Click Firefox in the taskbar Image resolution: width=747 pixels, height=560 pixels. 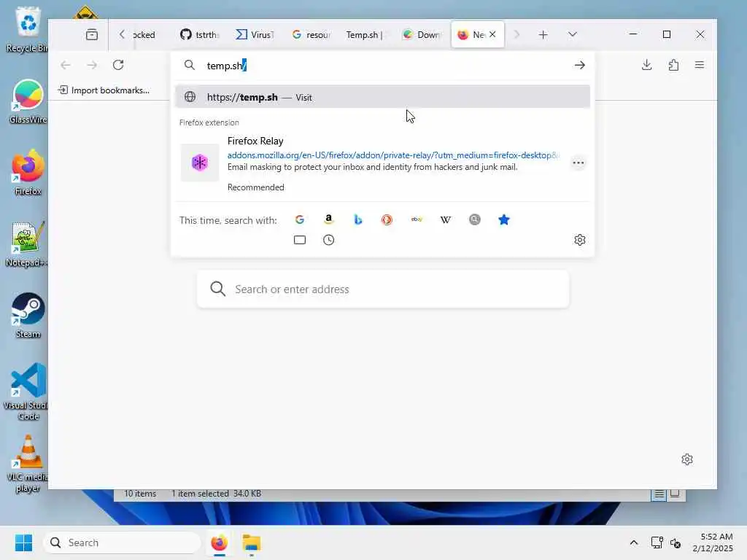219,542
